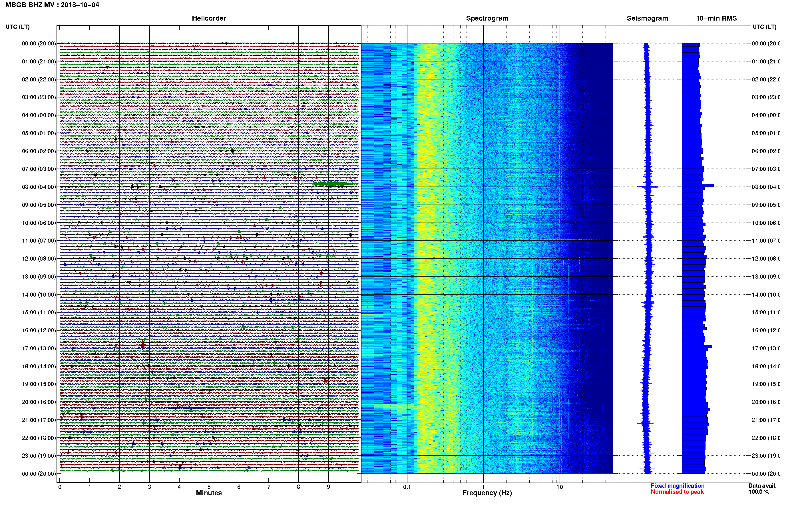812x508 pixels.
Task: Click the 100.0 % data availability value
Action: (759, 492)
